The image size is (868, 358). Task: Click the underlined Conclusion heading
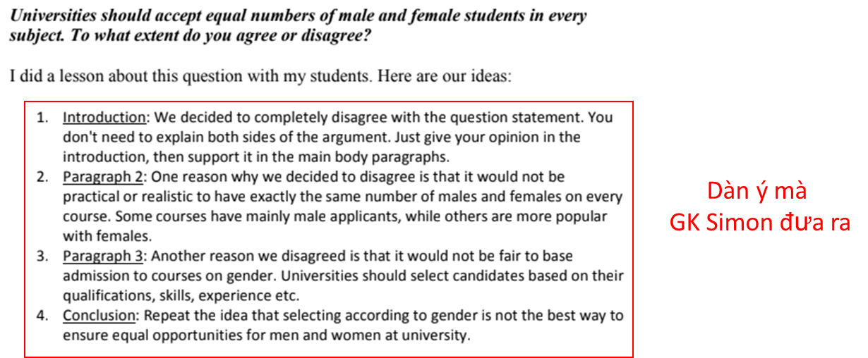pyautogui.click(x=99, y=316)
